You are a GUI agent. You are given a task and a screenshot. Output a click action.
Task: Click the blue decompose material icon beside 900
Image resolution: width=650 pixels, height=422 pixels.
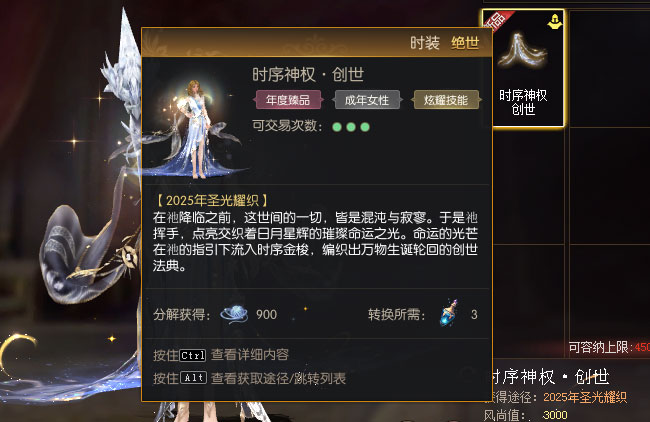click(234, 314)
